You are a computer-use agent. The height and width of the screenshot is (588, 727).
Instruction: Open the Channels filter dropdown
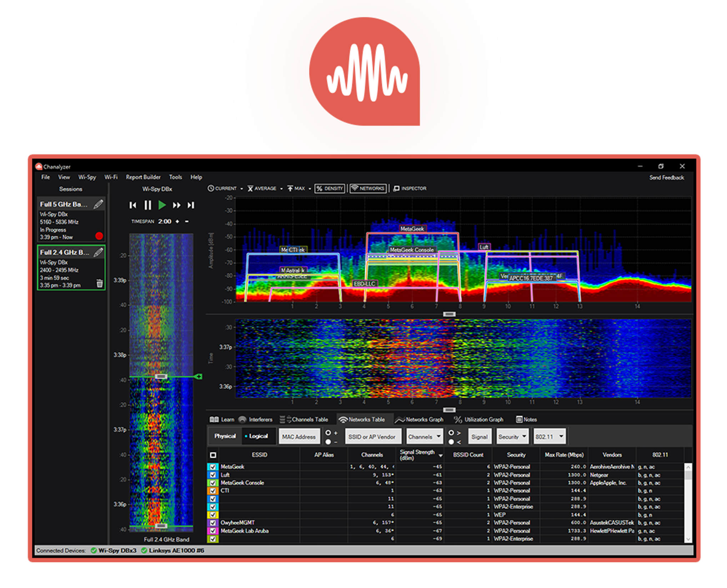[425, 437]
